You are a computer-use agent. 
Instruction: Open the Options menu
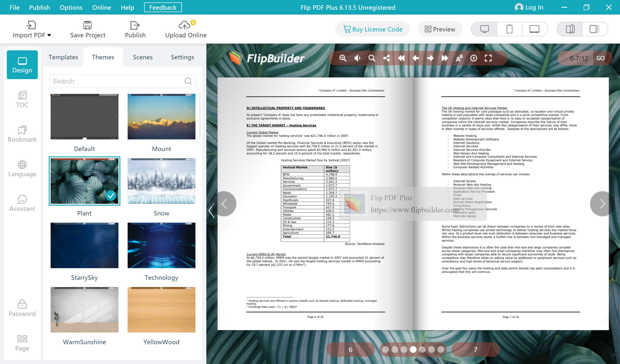[x=71, y=7]
